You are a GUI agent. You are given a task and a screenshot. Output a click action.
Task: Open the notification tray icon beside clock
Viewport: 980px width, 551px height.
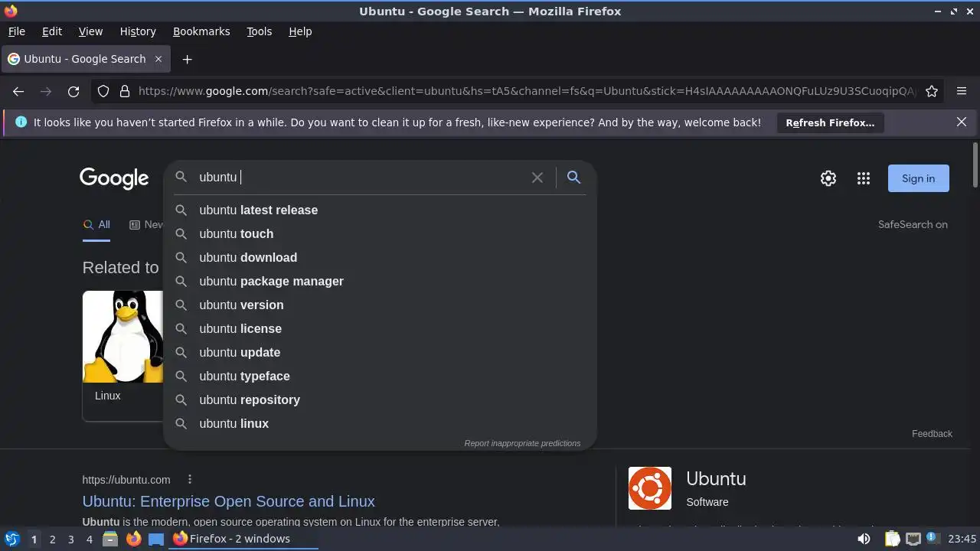point(933,539)
